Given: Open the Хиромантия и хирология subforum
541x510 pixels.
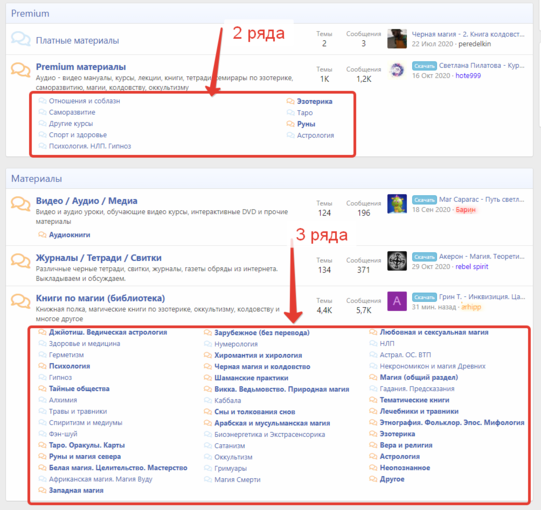Looking at the screenshot, I should [258, 355].
